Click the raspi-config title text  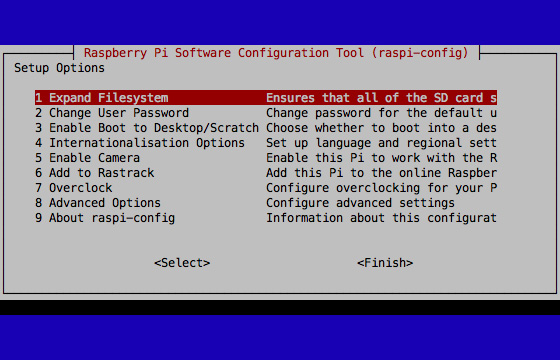pos(276,53)
